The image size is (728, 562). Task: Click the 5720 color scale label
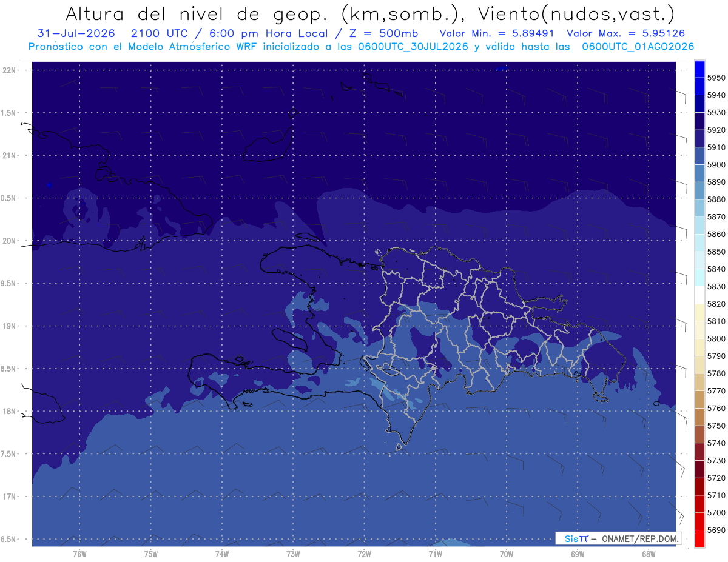716,478
